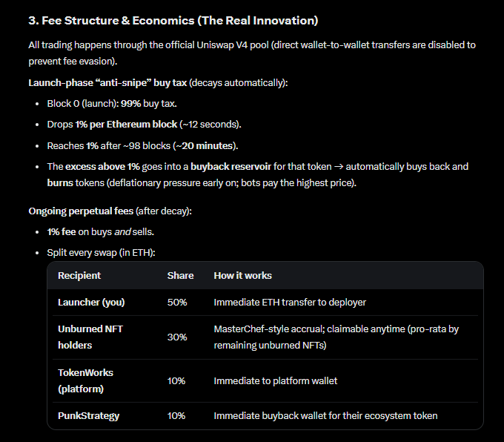
Task: Click the 1% per Ethereum block text
Action: tap(126, 125)
